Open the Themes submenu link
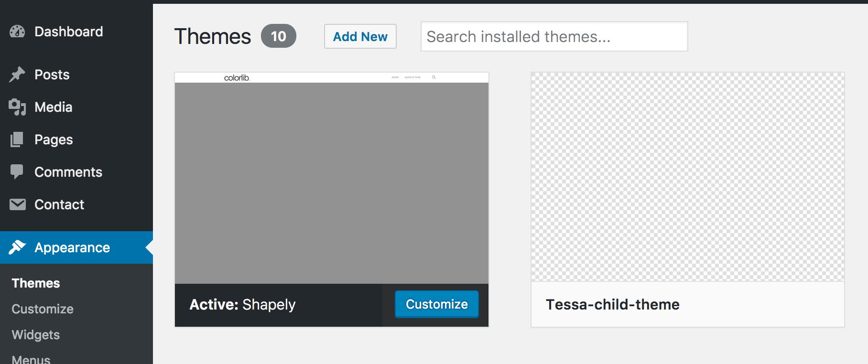Screen dimensions: 868x364 coord(36,283)
